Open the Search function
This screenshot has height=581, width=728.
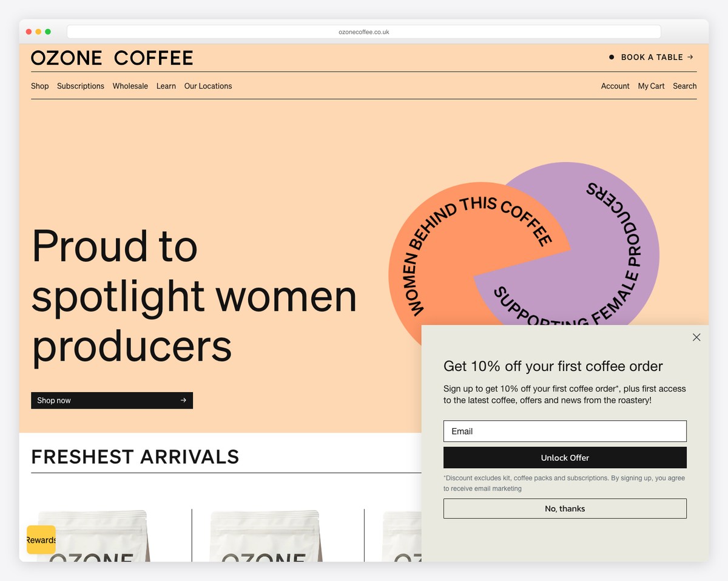click(684, 86)
